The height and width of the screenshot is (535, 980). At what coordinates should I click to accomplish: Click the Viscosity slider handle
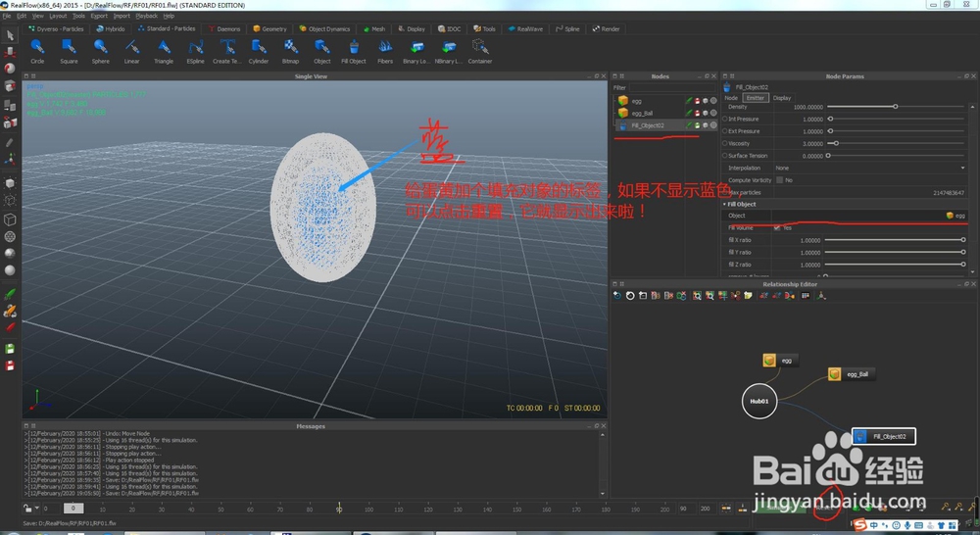click(836, 144)
